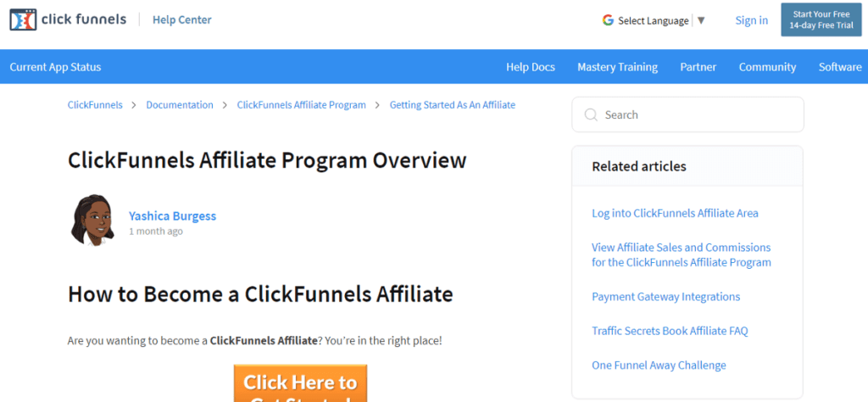This screenshot has width=868, height=402.
Task: Open One Funnel Away Challenge article
Action: (659, 366)
